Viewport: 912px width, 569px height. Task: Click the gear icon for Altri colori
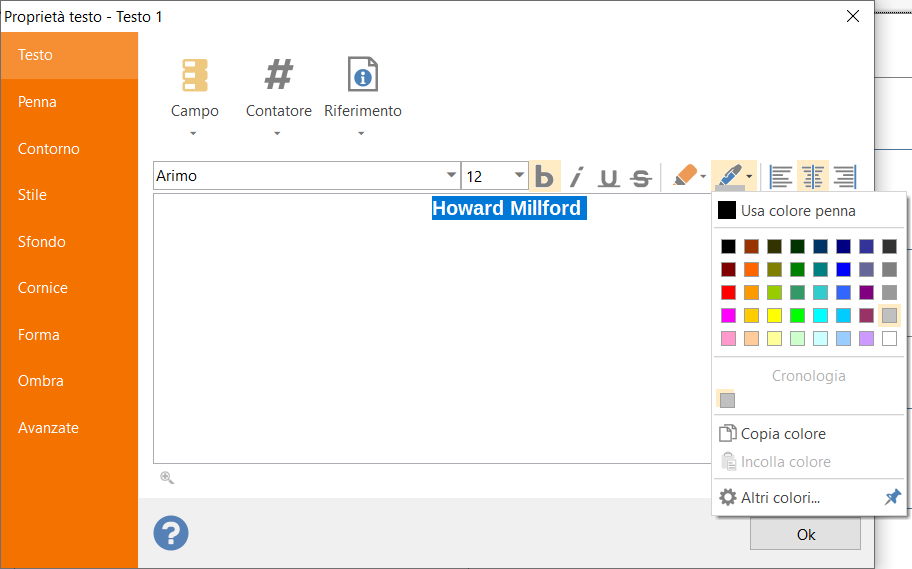728,497
